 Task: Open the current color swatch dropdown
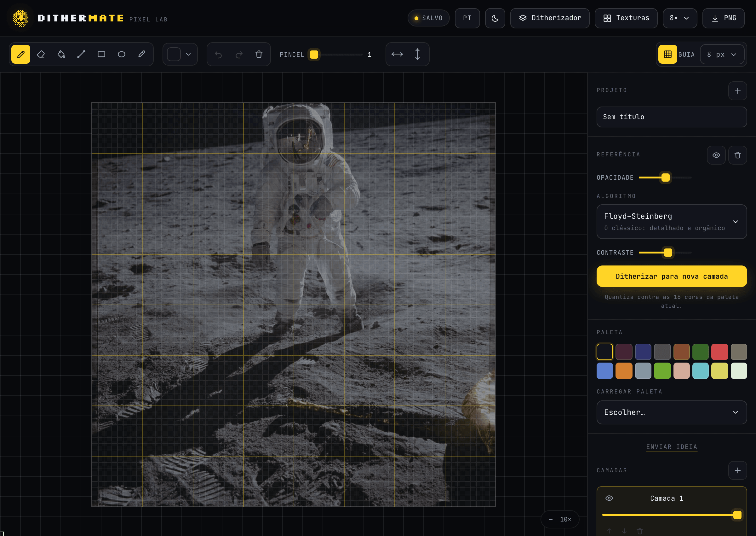click(x=180, y=54)
